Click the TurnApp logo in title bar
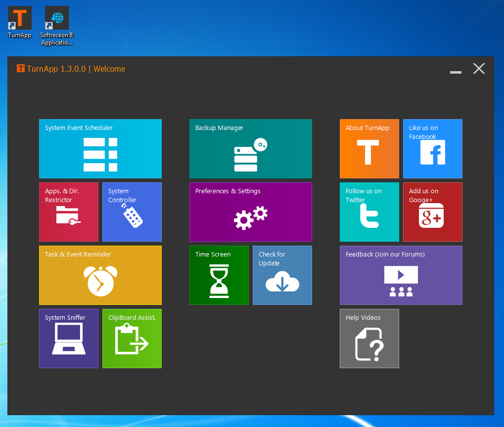Screen dimensions: 504x427 point(21,68)
